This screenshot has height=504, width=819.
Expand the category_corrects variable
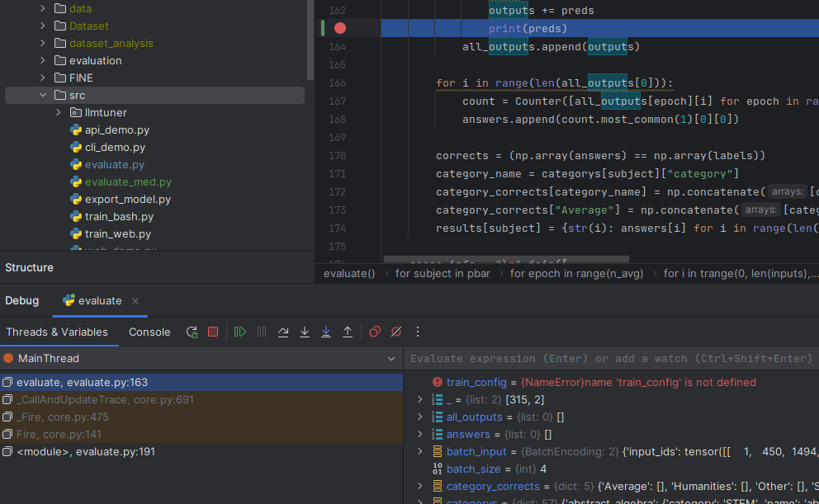pos(420,486)
